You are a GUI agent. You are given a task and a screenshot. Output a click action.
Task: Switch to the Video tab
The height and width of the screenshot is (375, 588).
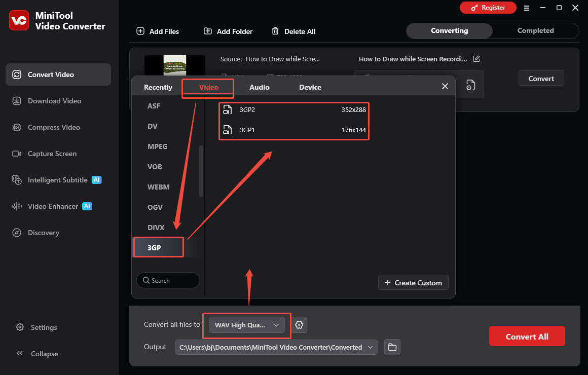[208, 87]
